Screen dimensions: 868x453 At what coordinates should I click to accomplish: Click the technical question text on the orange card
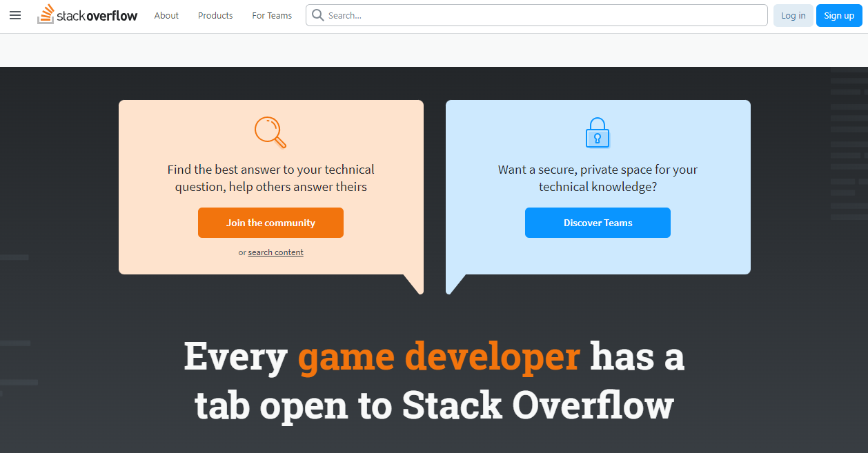(270, 177)
